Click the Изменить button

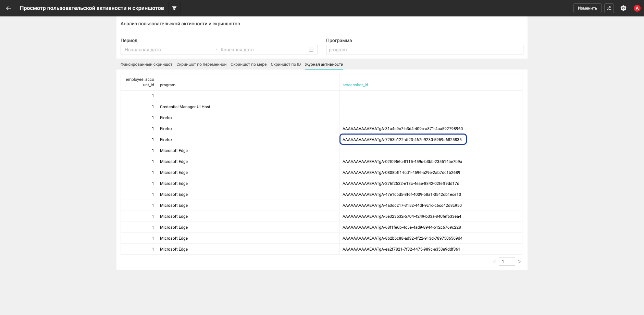click(x=587, y=8)
